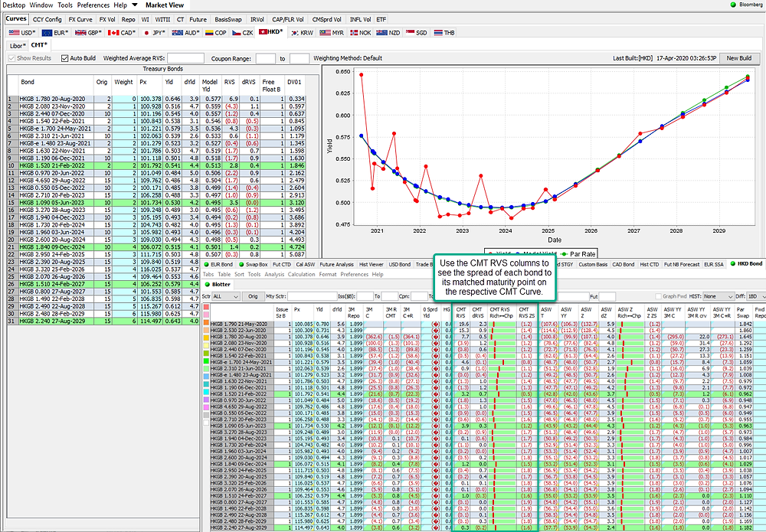Select the MYR flag currency tab
Screen dimensions: 766x532
pos(332,33)
